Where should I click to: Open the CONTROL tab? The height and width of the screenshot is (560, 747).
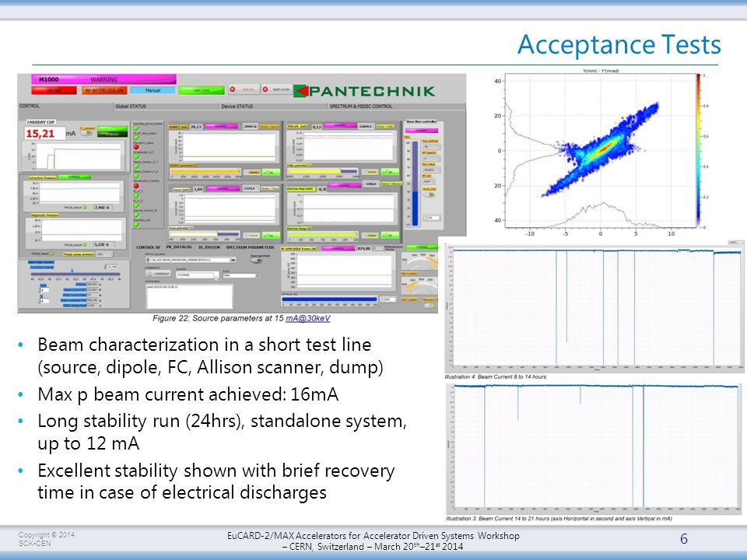pos(30,106)
